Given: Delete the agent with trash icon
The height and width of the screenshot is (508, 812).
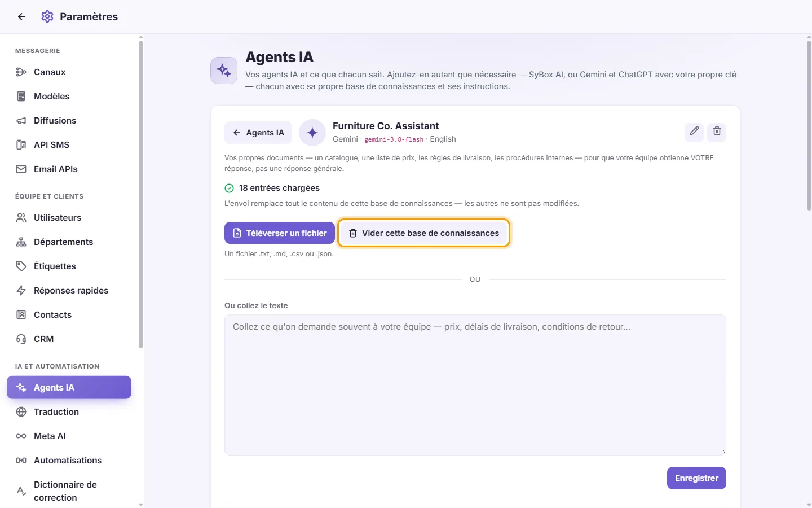Looking at the screenshot, I should click(x=717, y=132).
